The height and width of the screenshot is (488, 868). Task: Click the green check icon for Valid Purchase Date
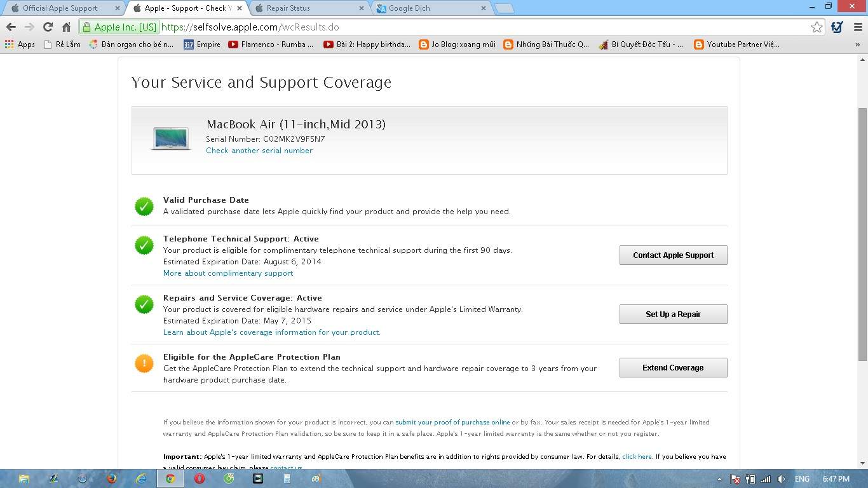point(144,206)
